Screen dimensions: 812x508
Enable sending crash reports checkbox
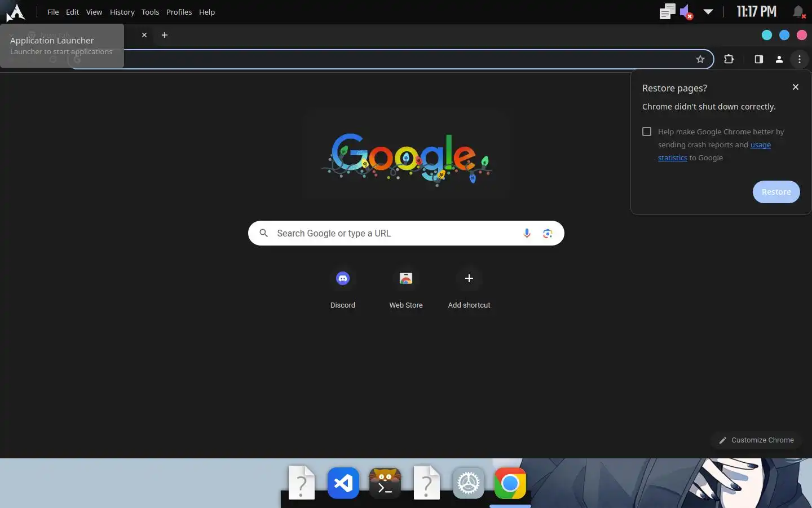tap(647, 132)
